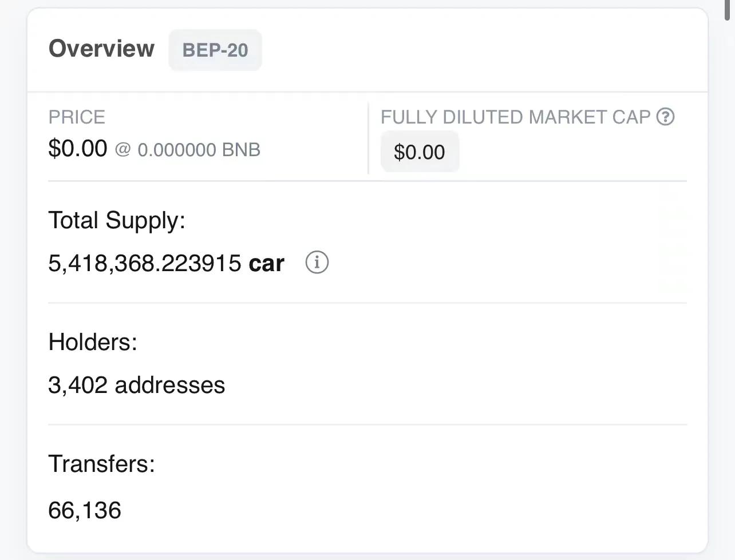Click the @ symbol before the BNB price
The width and height of the screenshot is (735, 560).
coord(122,150)
